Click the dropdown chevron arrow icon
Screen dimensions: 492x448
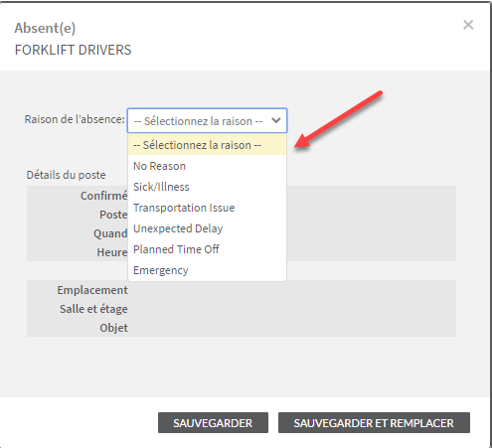[276, 120]
